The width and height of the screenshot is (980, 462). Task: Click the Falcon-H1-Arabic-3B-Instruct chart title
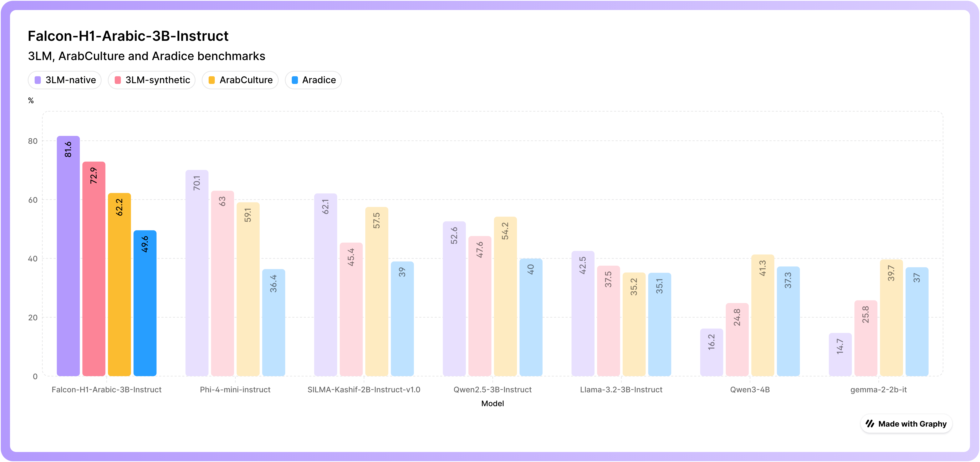tap(128, 36)
